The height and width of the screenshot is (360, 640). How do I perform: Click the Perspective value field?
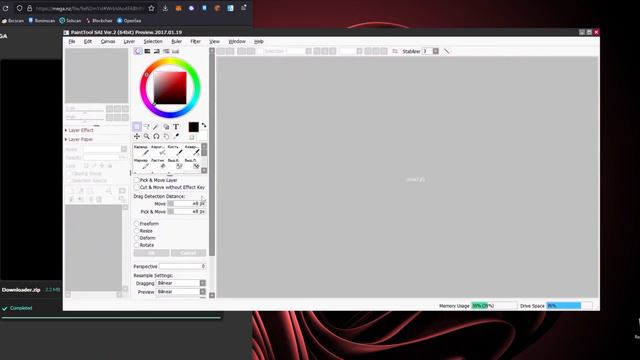pyautogui.click(x=182, y=266)
